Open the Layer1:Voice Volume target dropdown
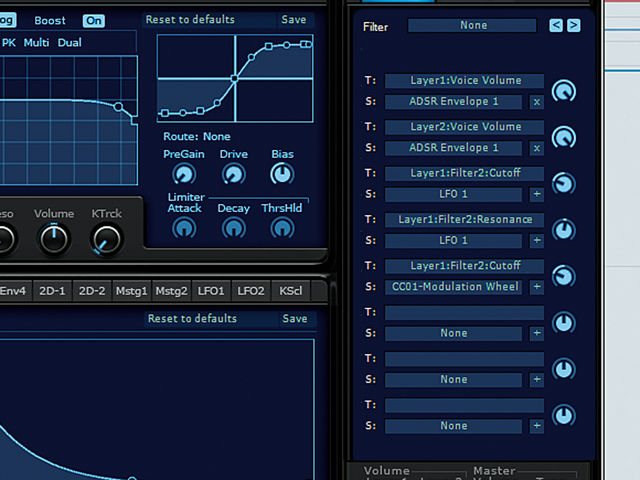640x480 pixels. pos(464,80)
